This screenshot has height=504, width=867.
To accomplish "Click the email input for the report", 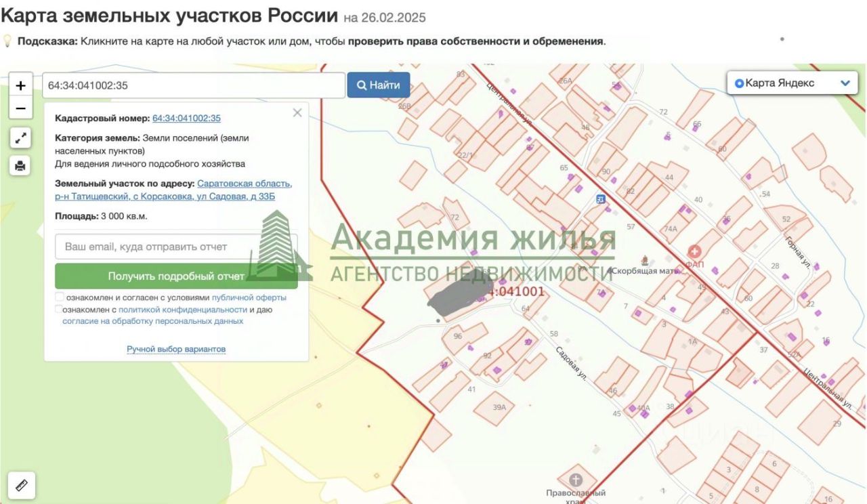I will point(176,247).
